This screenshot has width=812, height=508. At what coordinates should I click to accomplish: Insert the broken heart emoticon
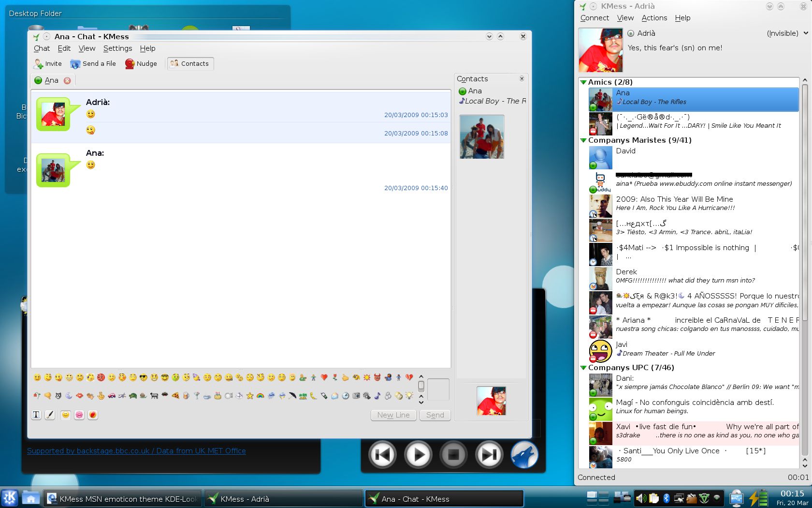pyautogui.click(x=409, y=377)
